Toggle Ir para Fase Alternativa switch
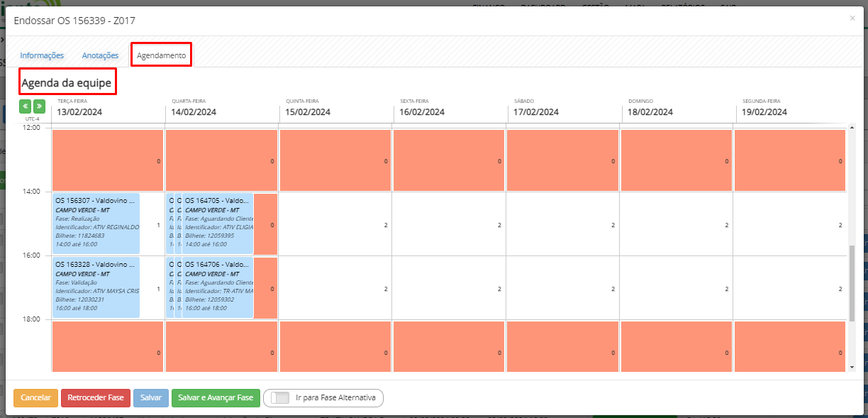This screenshot has width=868, height=418. pos(280,398)
